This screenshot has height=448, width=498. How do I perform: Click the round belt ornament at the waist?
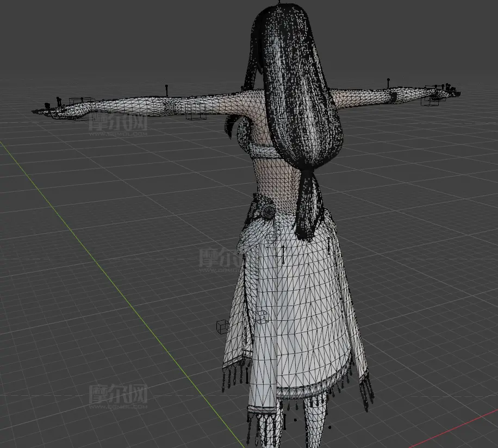pos(269,212)
